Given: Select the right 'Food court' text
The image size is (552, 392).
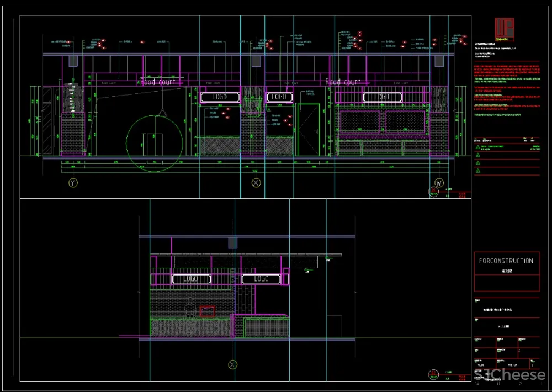Looking at the screenshot, I should [343, 82].
